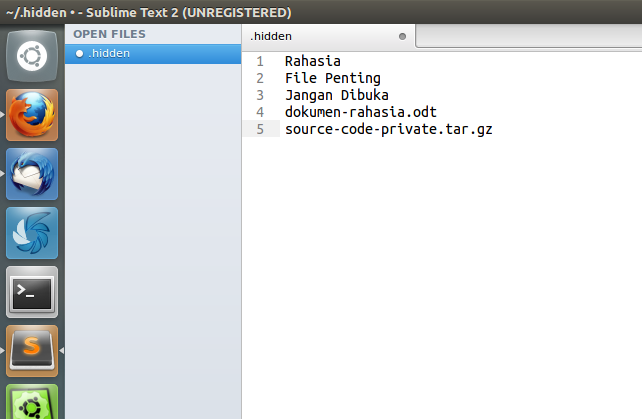Image resolution: width=642 pixels, height=419 pixels.
Task: Close the .hidden tab via its dot button
Action: [403, 36]
